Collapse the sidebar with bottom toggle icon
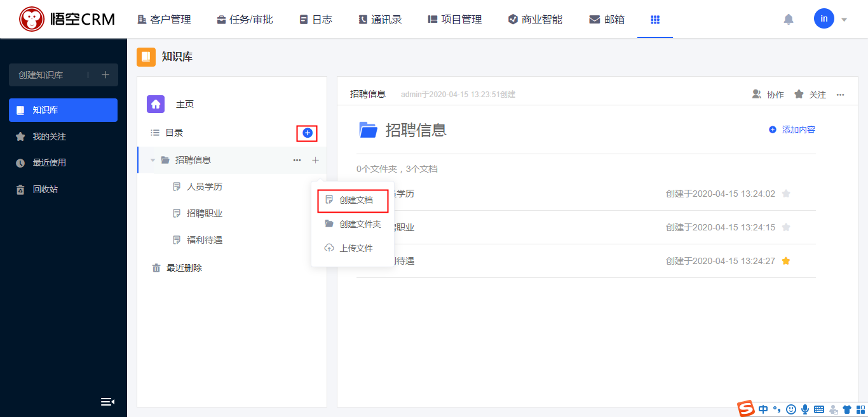The image size is (868, 417). [x=107, y=401]
